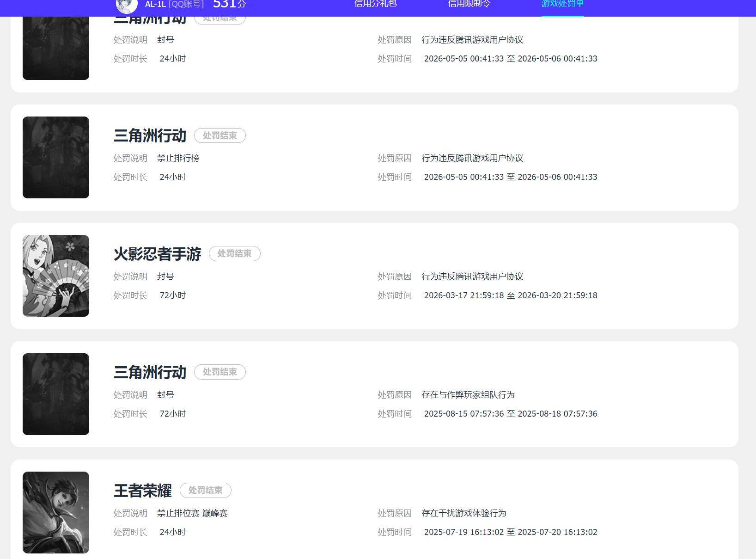756x559 pixels.
Task: Switch to the 信用限制令 tab
Action: tap(469, 4)
